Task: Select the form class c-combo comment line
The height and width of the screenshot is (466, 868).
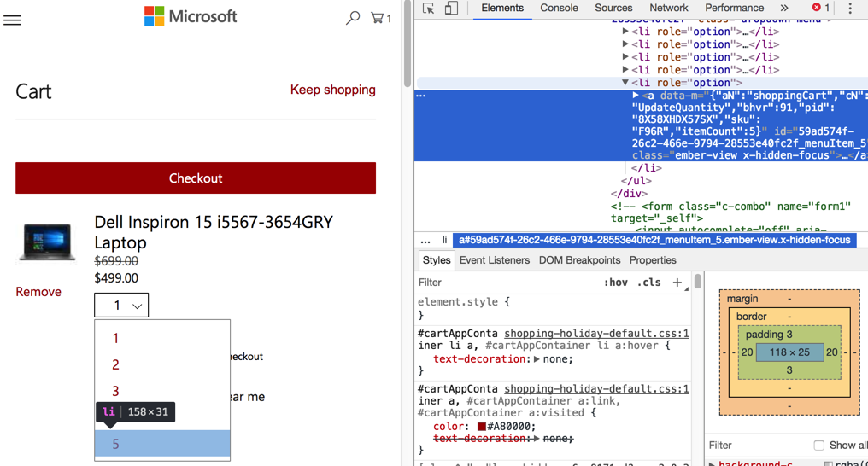Action: (730, 213)
